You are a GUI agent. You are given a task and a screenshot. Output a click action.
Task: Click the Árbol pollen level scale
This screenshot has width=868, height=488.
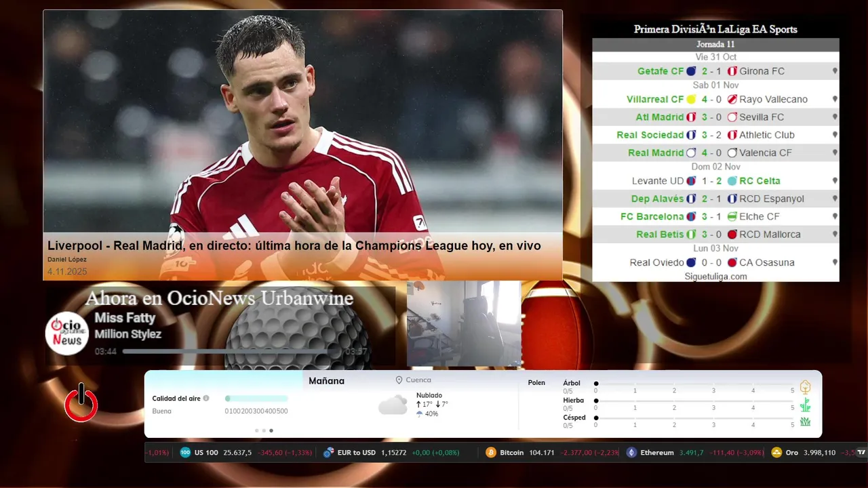694,384
